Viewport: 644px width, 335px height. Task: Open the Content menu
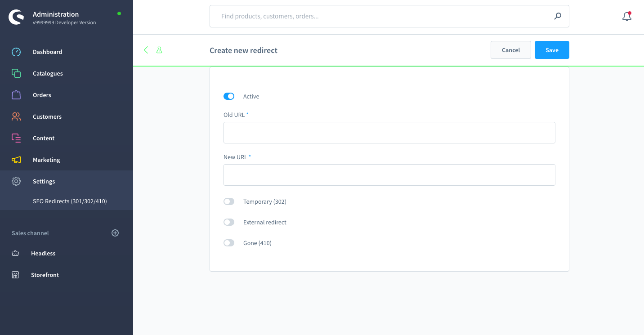pyautogui.click(x=67, y=138)
